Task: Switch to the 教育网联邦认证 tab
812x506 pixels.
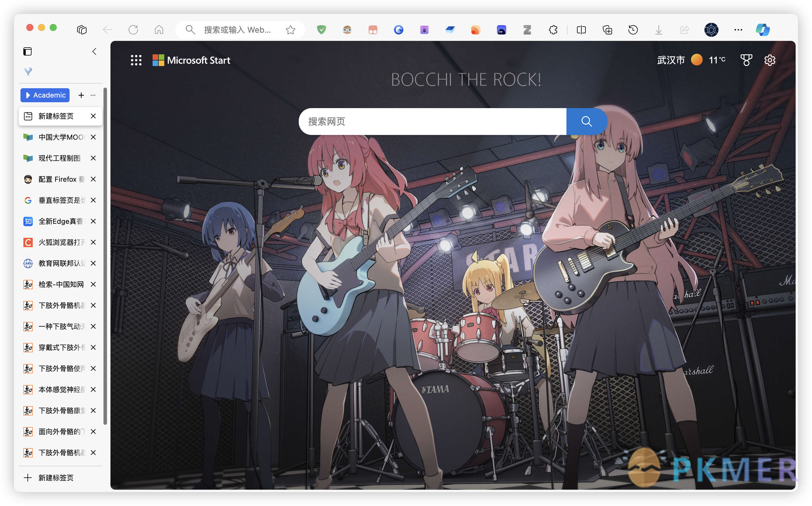Action: click(60, 264)
